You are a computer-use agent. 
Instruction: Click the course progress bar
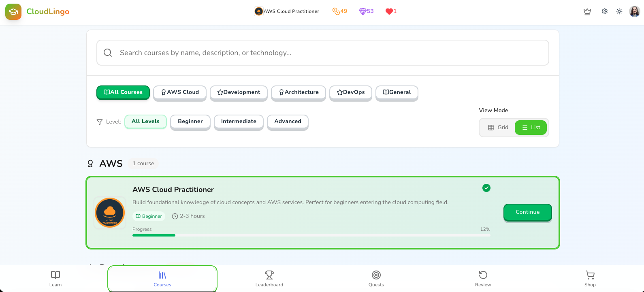pos(311,235)
